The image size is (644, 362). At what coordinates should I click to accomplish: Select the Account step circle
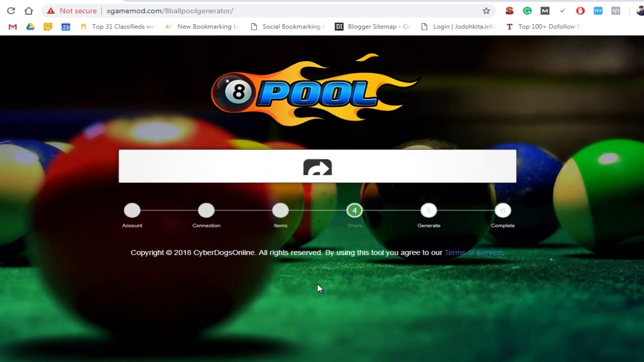click(132, 210)
